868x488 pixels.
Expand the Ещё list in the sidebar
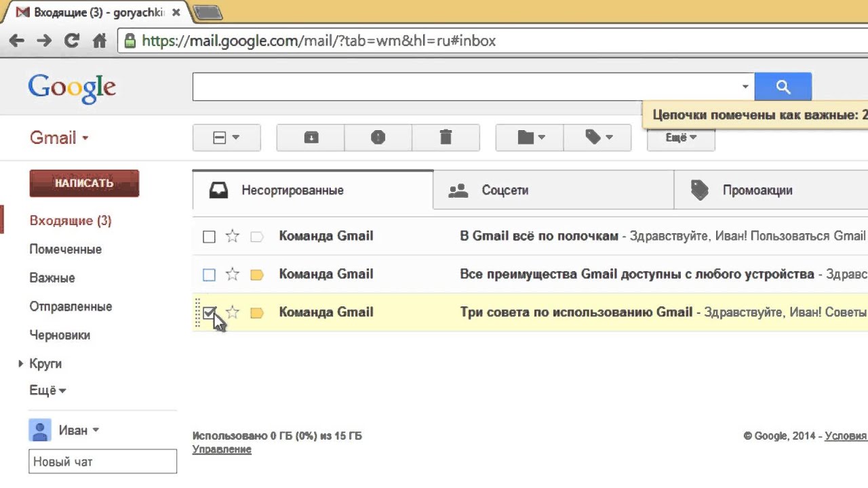pyautogui.click(x=47, y=390)
